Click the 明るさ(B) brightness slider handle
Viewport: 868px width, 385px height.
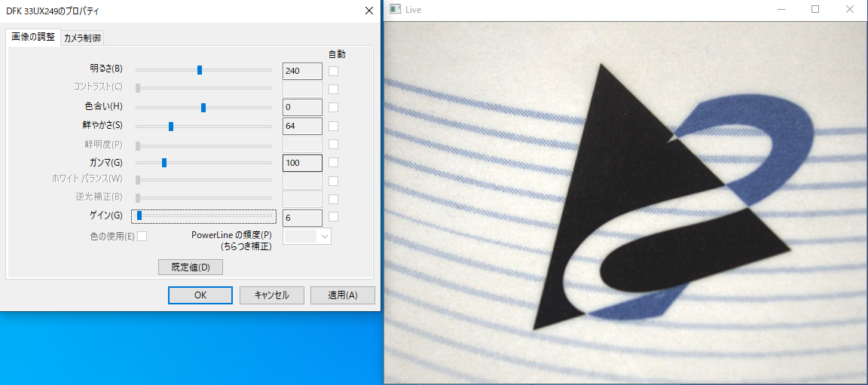click(200, 70)
